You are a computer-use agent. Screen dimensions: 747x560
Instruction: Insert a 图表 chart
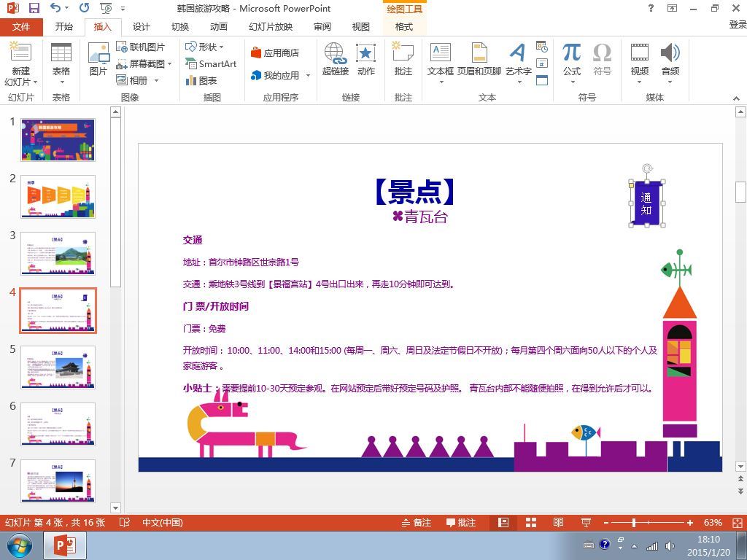click(x=201, y=80)
